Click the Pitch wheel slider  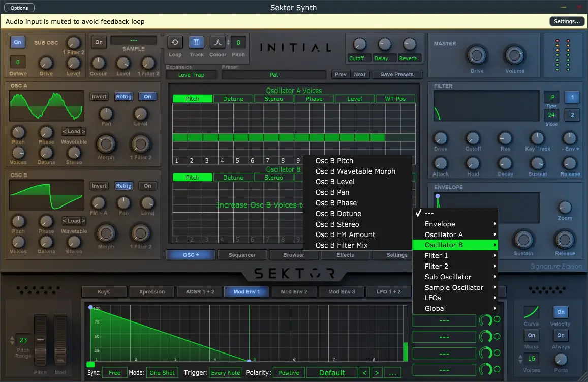pos(40,340)
